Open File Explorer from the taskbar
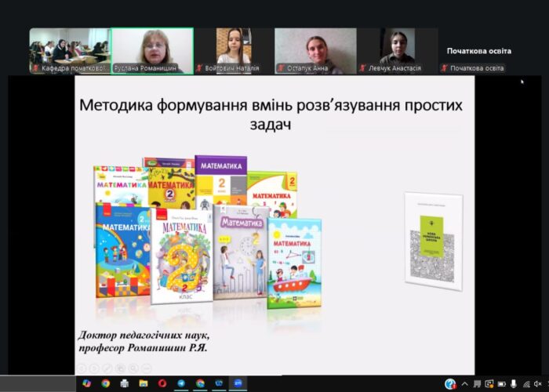 click(144, 383)
